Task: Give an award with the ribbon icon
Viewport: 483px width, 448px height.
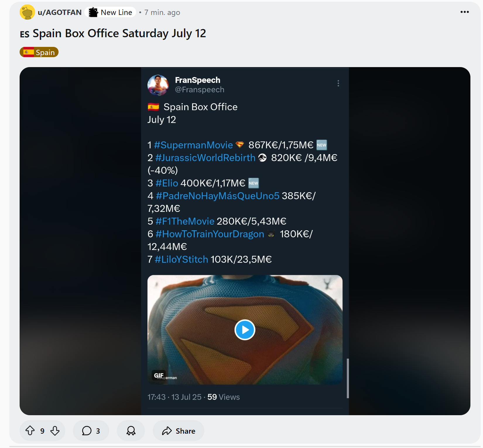Action: coord(131,431)
